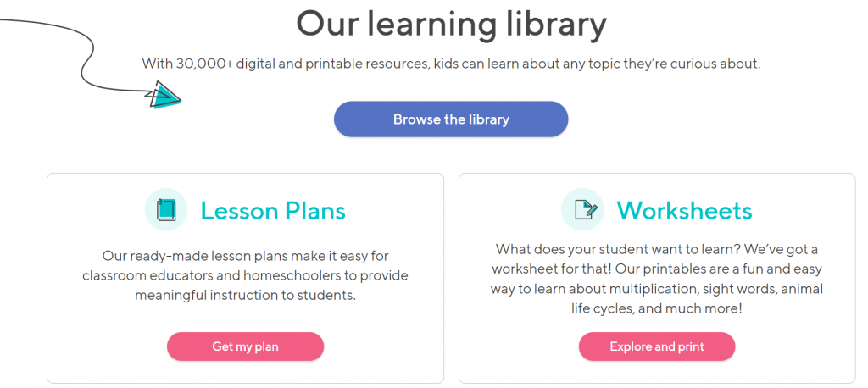868x388 pixels.
Task: Click the Lesson Plans notebook icon
Action: (x=166, y=210)
